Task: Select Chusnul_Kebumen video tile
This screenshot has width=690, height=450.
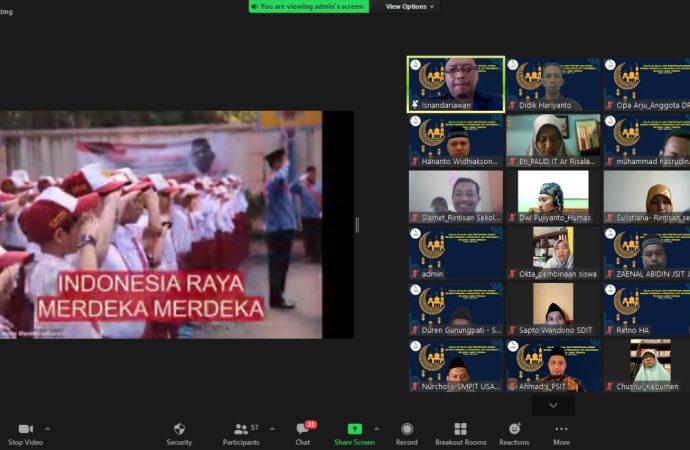Action: [647, 365]
